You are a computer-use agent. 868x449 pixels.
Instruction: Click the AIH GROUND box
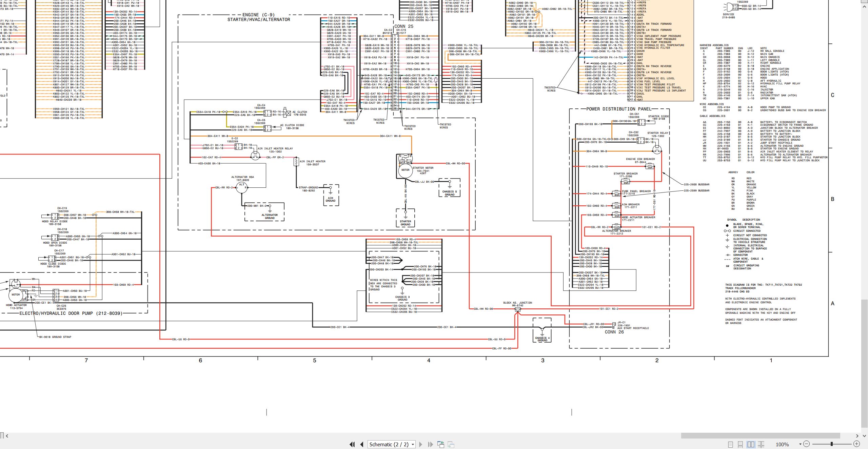click(331, 195)
